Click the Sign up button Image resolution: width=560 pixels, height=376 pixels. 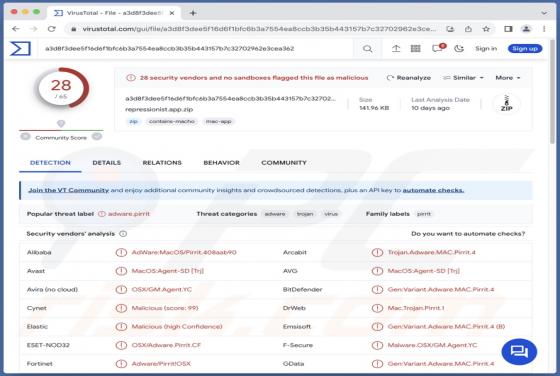(525, 49)
